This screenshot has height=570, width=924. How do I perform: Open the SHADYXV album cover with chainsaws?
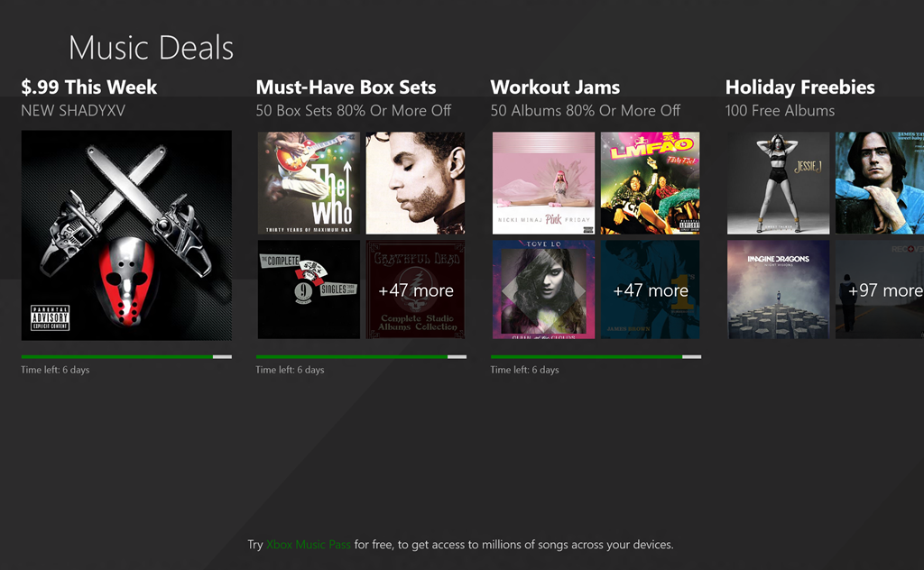coord(126,235)
